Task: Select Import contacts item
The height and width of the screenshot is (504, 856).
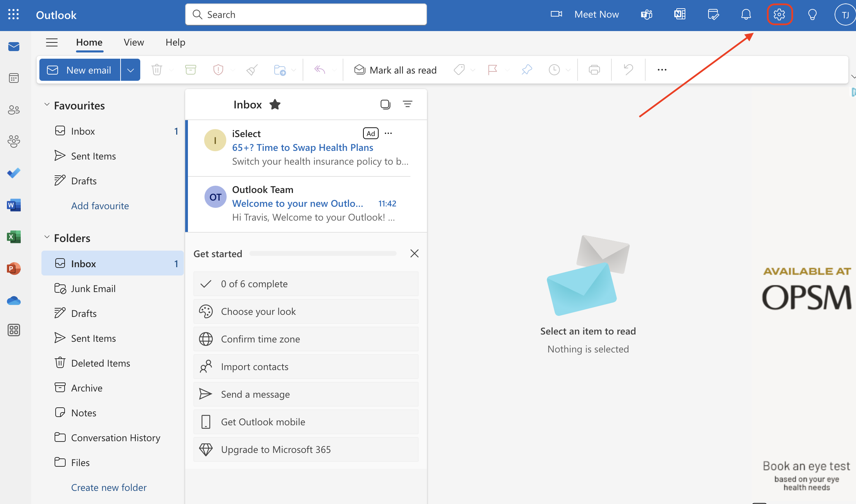Action: (x=306, y=367)
